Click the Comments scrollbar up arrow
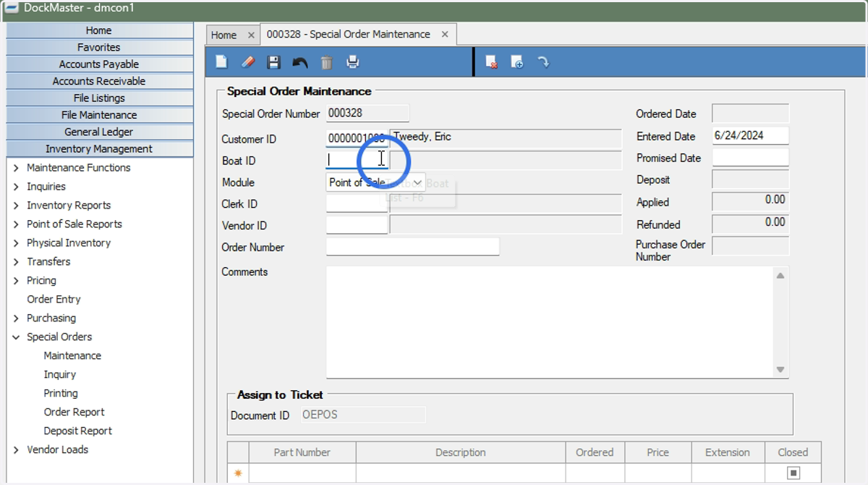The image size is (868, 485). [780, 276]
